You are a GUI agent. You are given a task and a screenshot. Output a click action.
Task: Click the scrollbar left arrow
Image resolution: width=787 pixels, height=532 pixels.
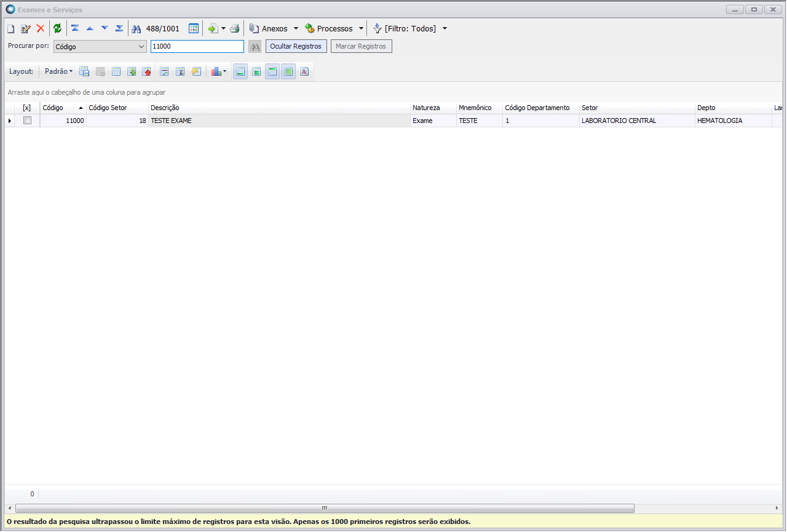click(10, 508)
